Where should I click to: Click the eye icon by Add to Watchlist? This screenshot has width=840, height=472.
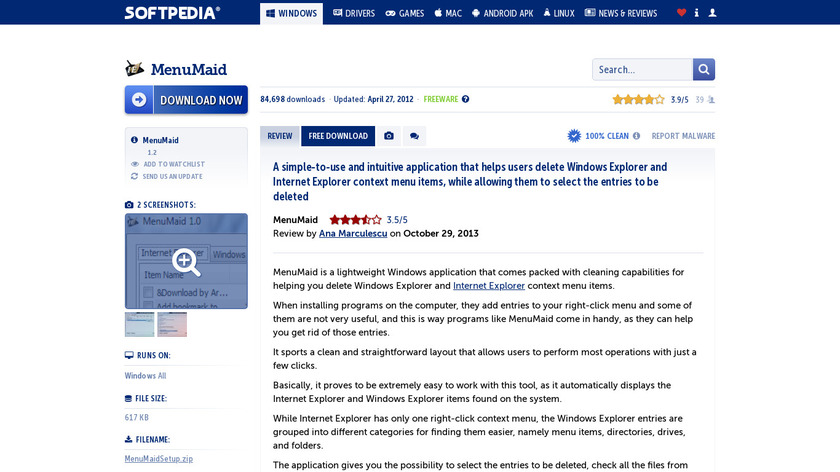click(134, 164)
